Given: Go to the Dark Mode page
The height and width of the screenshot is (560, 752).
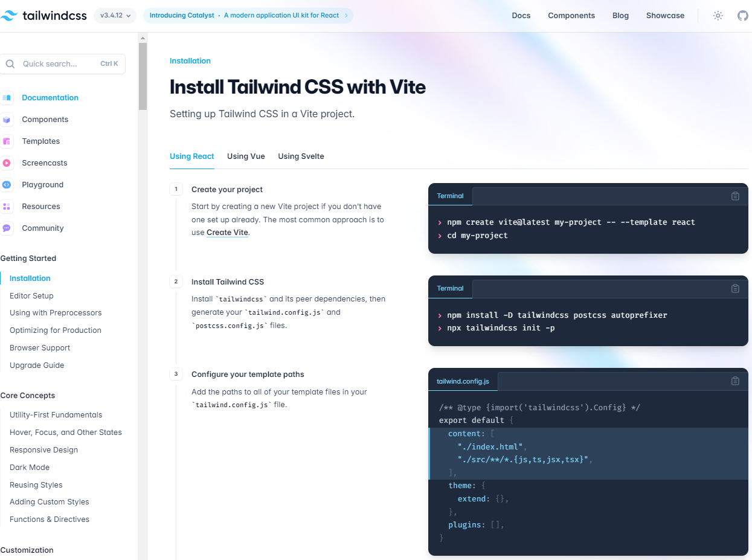Looking at the screenshot, I should coord(30,468).
